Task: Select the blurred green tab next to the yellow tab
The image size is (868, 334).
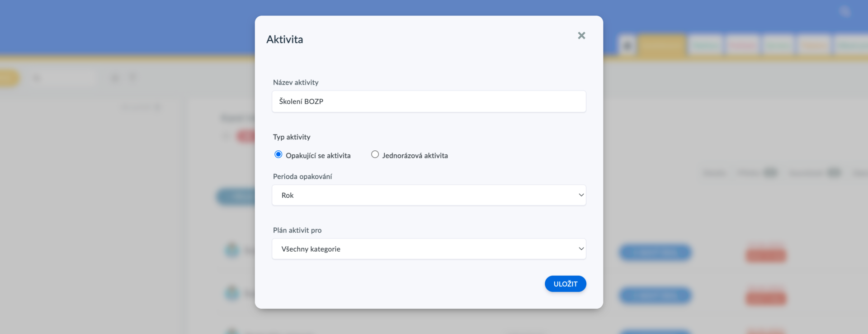Action: [706, 45]
